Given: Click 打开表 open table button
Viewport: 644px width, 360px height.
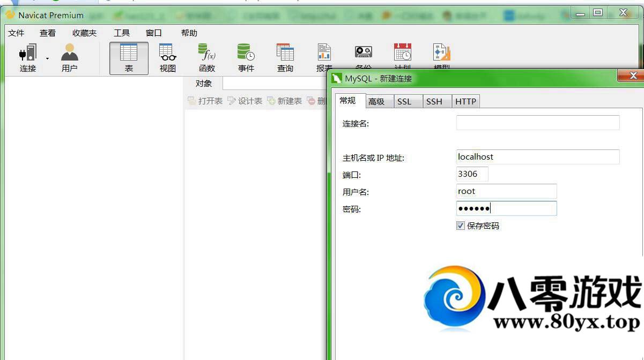Looking at the screenshot, I should coord(205,101).
